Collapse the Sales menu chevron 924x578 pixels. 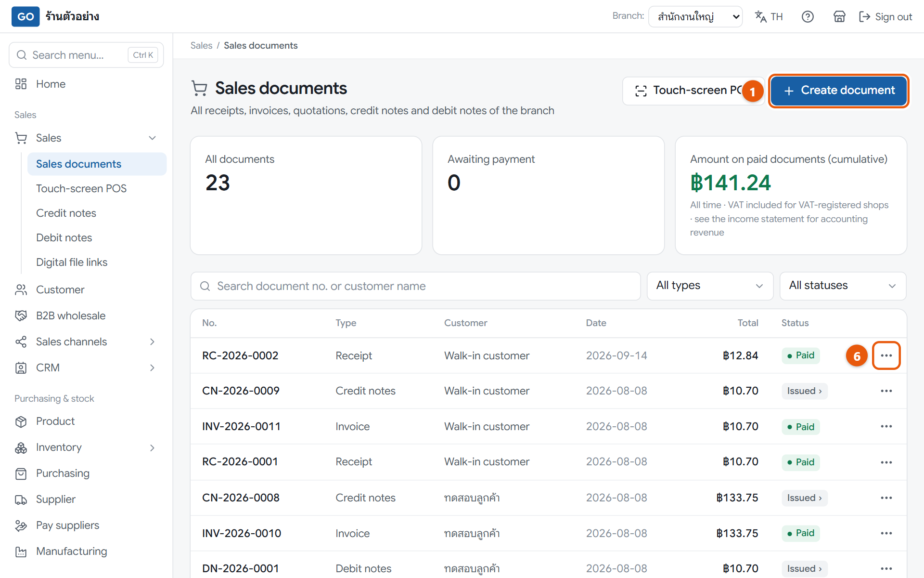coord(152,138)
